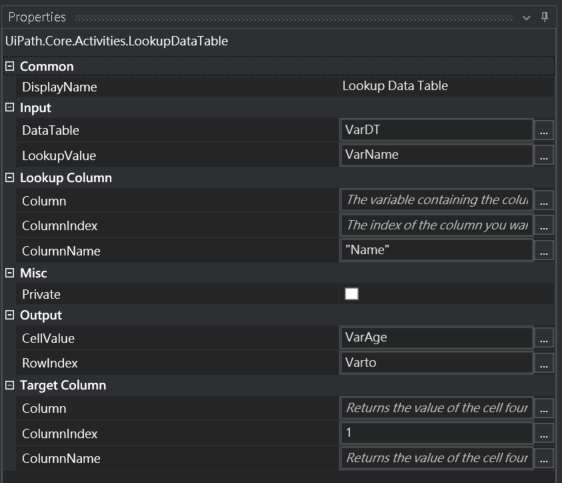
Task: Open ellipsis editor for Lookup Column's Column
Action: [544, 200]
